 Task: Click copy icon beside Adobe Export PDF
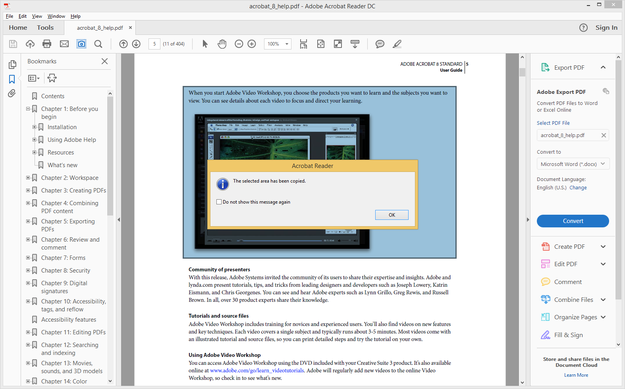coord(606,91)
